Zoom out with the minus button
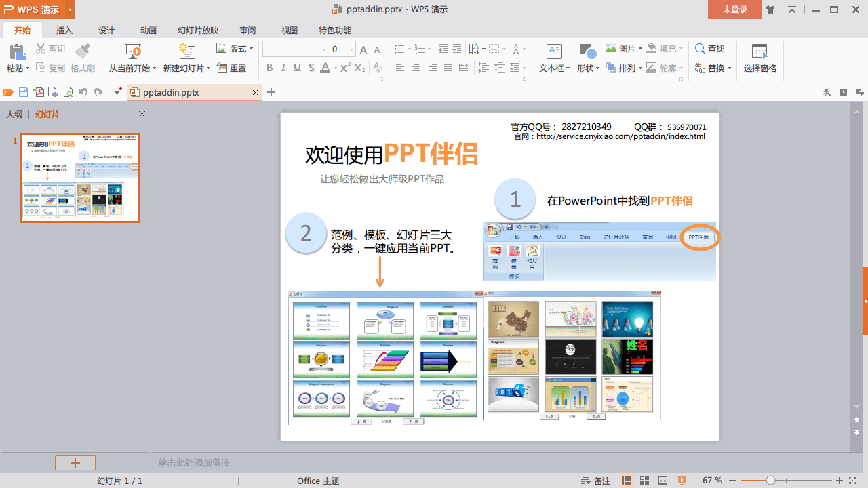The height and width of the screenshot is (488, 868). tap(733, 481)
